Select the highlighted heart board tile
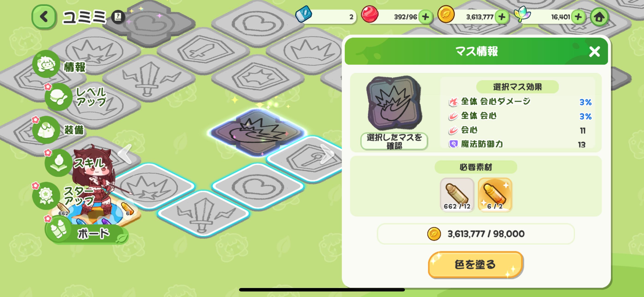 [x=258, y=186]
